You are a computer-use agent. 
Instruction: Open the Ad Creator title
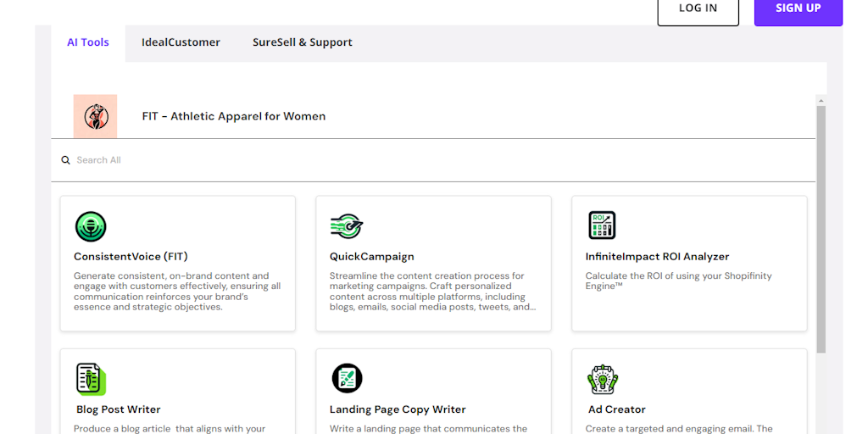tap(617, 409)
